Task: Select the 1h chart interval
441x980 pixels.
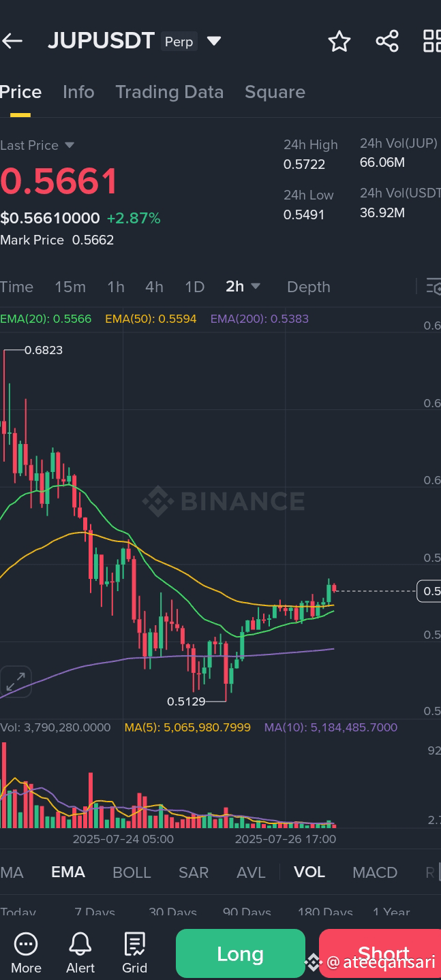Action: click(116, 287)
